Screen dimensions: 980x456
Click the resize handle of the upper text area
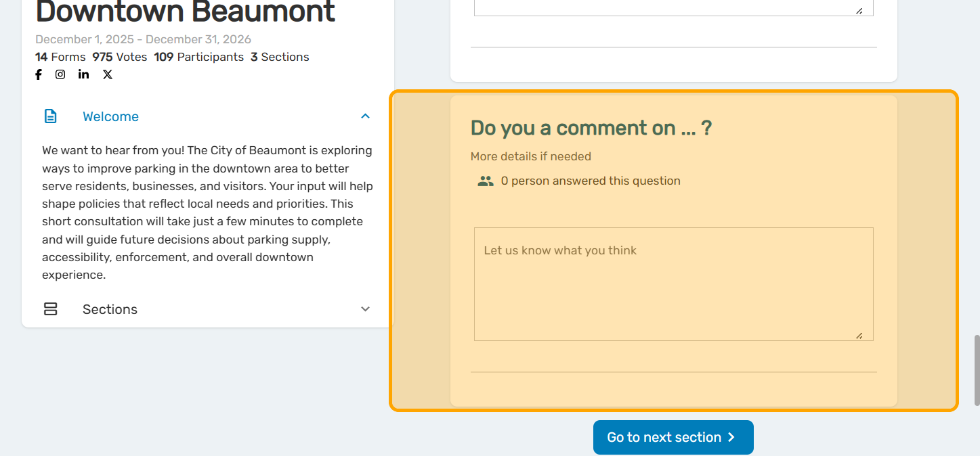(859, 11)
